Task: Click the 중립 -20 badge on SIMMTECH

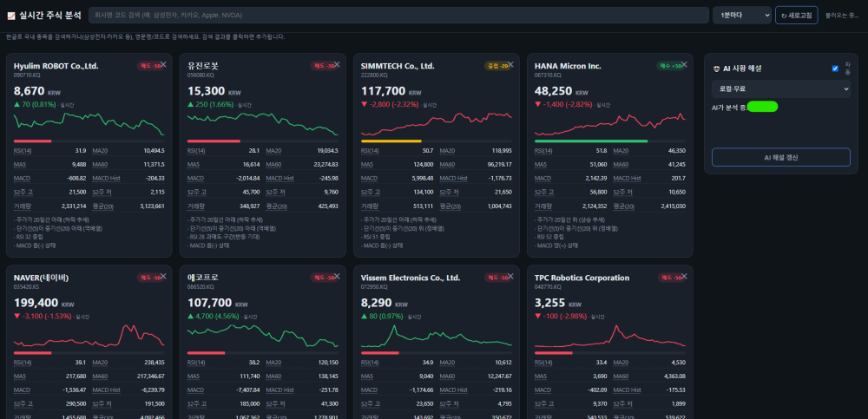Action: [x=496, y=66]
